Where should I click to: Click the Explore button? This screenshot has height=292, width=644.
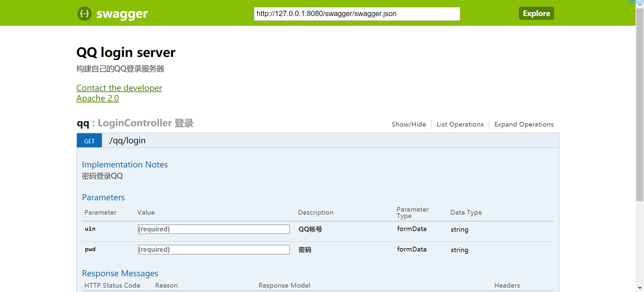coord(536,13)
